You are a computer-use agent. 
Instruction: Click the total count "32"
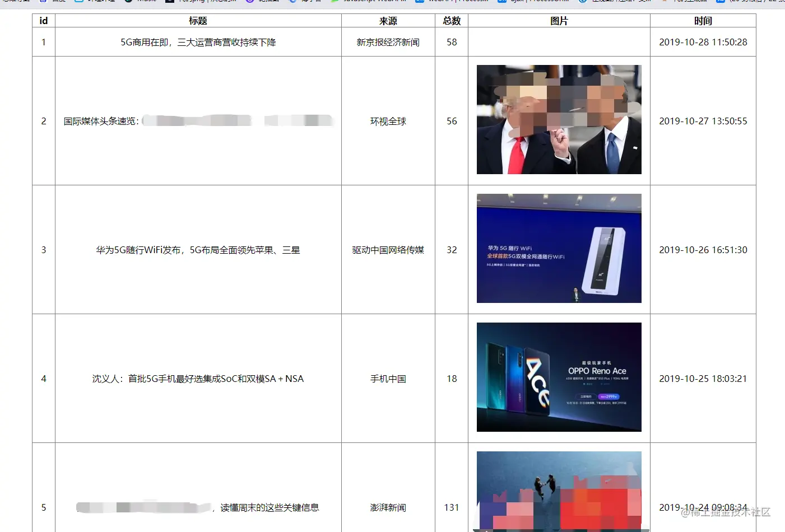(x=452, y=250)
